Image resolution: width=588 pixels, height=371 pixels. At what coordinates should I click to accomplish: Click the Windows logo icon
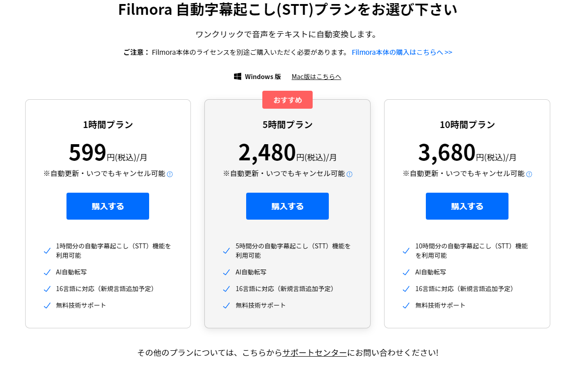coord(238,76)
